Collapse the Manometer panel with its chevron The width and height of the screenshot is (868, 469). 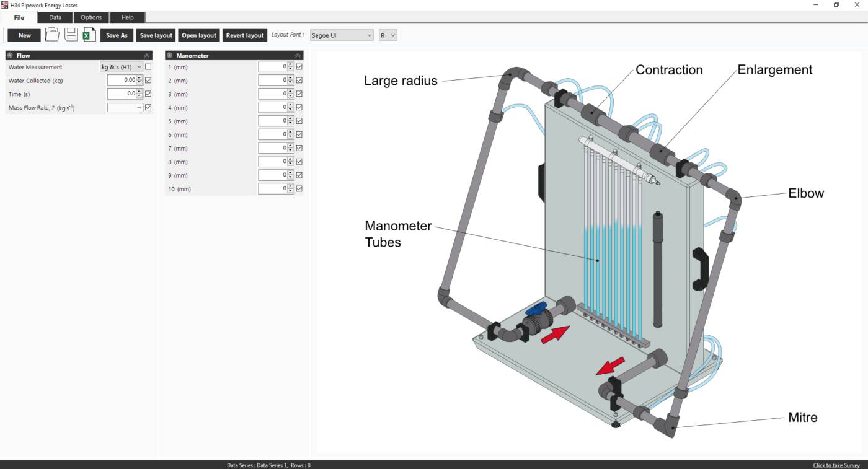coord(298,55)
